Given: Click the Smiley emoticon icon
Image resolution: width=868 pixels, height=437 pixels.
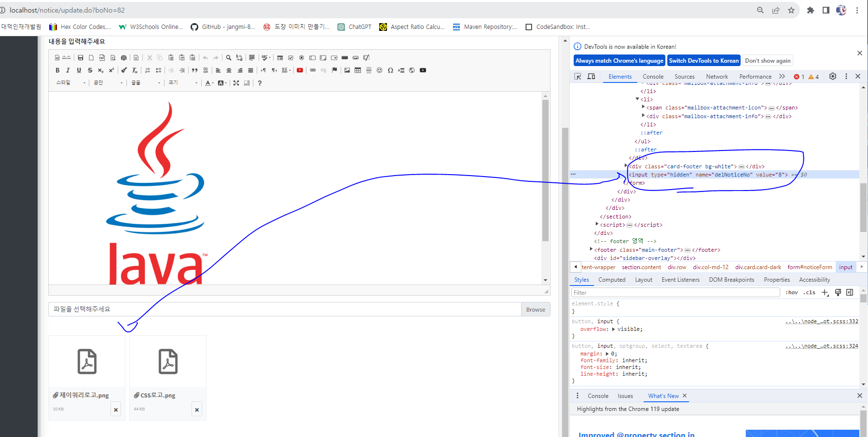Looking at the screenshot, I should pos(379,70).
